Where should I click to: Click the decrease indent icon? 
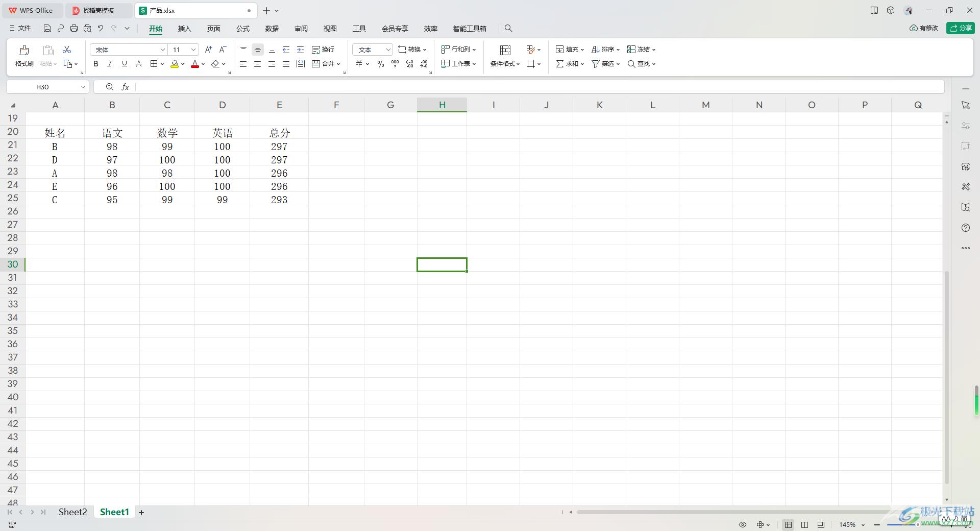(286, 50)
